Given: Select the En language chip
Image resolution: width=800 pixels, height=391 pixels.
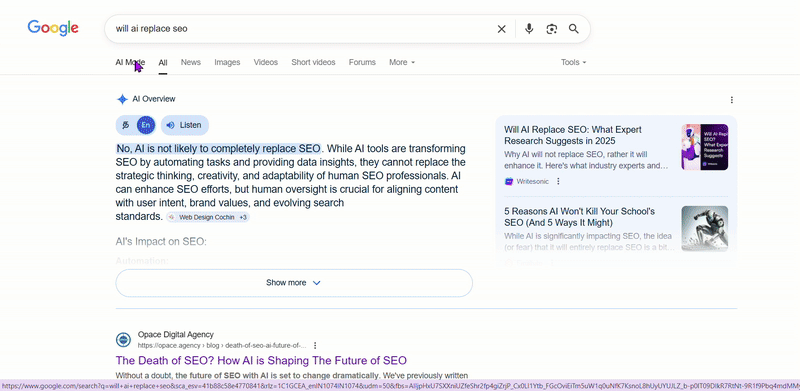Looking at the screenshot, I should tap(146, 125).
